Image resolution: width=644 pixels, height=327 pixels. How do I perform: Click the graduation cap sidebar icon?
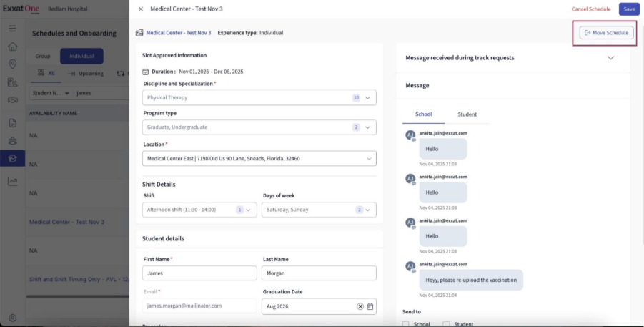click(x=12, y=158)
